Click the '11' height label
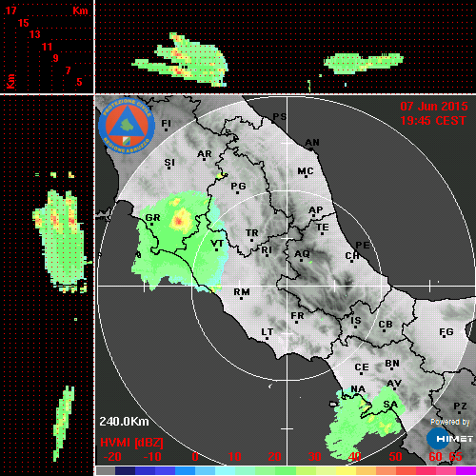The height and width of the screenshot is (476, 476). (47, 47)
